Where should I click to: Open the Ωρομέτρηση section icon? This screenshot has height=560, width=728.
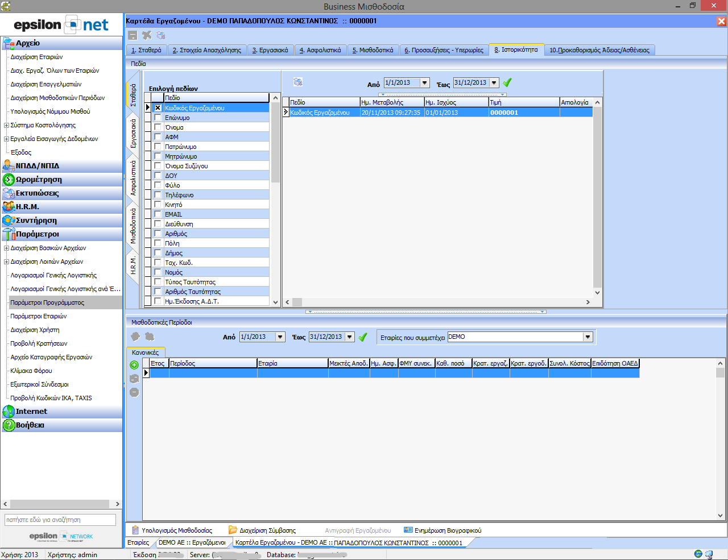click(9, 180)
